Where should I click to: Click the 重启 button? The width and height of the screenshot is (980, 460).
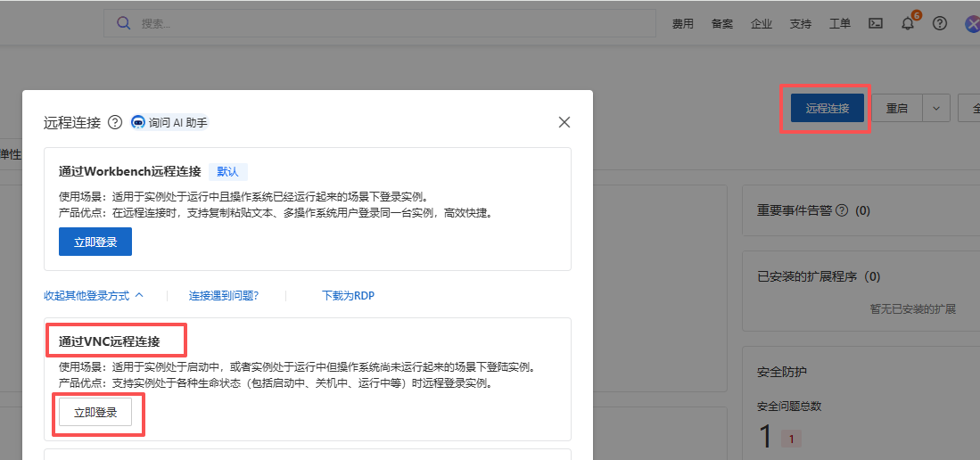point(897,108)
